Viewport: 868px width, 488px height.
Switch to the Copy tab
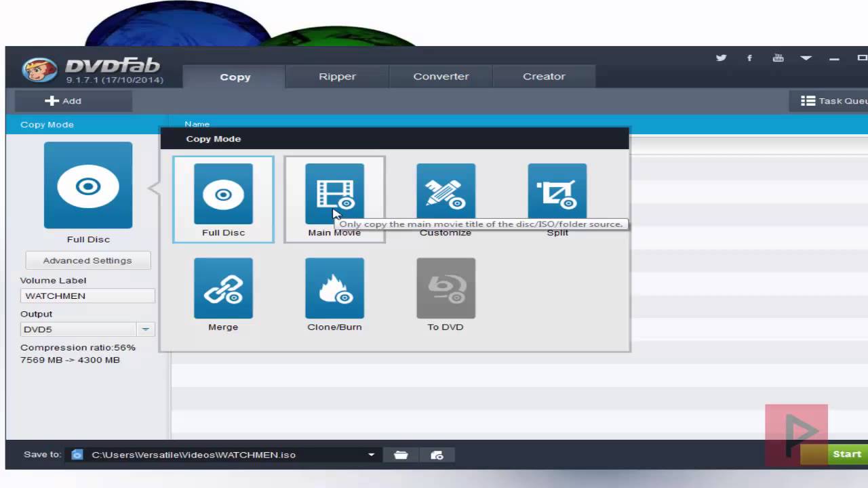235,77
